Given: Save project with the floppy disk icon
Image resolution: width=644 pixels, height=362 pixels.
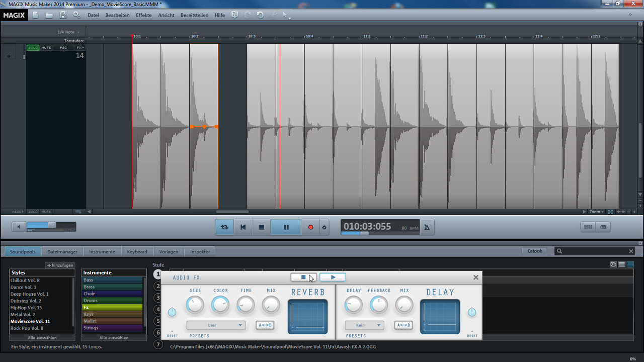Looking at the screenshot, I should [x=63, y=15].
